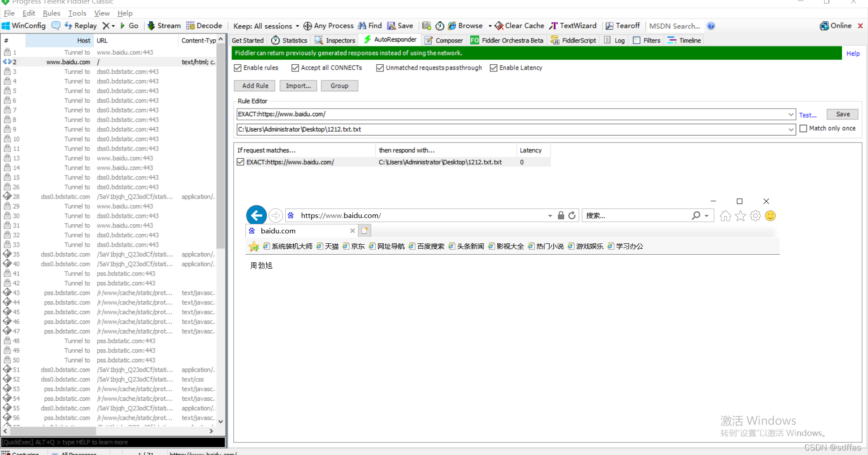Click the Add Rule button

[255, 85]
